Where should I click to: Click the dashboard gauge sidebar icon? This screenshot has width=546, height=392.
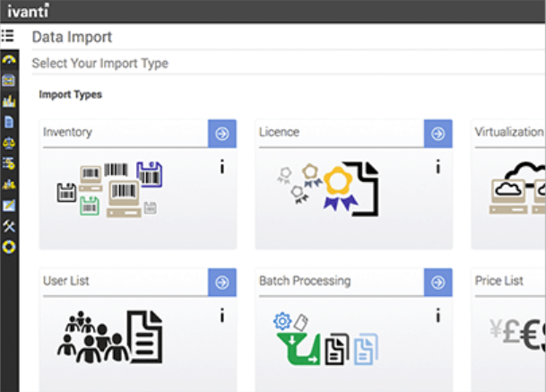coord(9,59)
